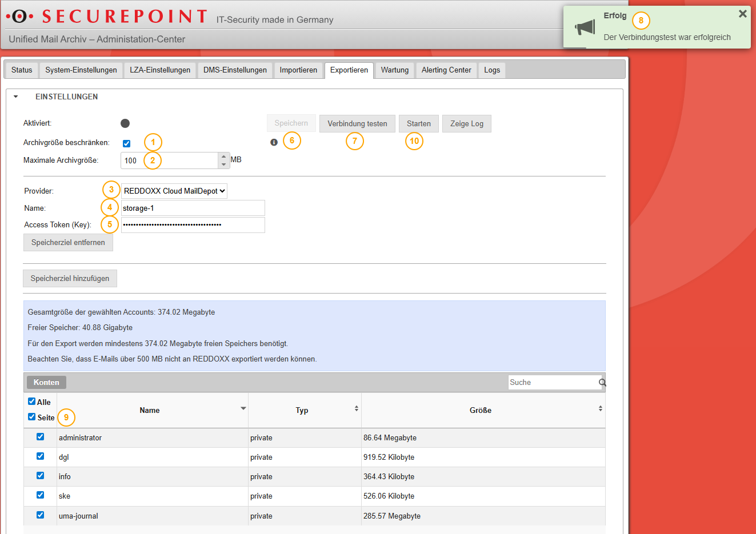Click Zeige Log button
Viewport: 756px width, 534px height.
pos(467,124)
